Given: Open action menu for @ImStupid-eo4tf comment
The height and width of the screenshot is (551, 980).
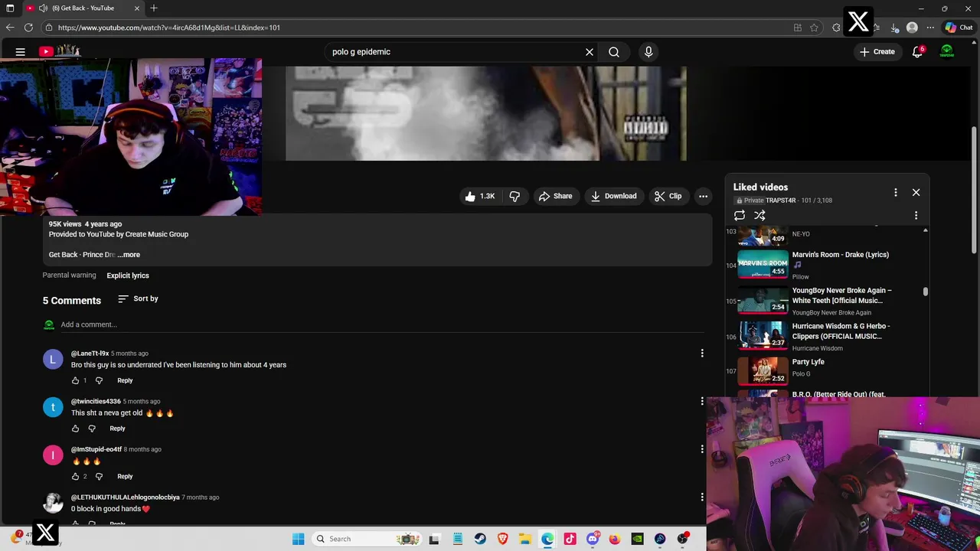Looking at the screenshot, I should tap(702, 449).
